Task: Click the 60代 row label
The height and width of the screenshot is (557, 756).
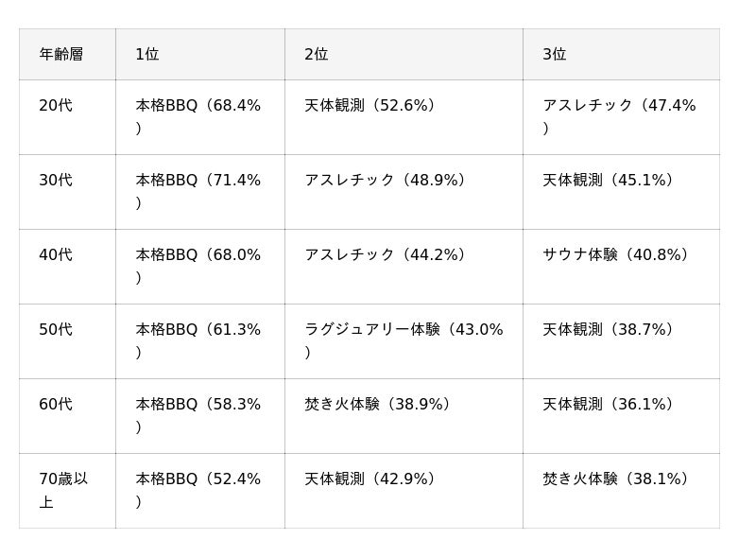Action: 56,405
